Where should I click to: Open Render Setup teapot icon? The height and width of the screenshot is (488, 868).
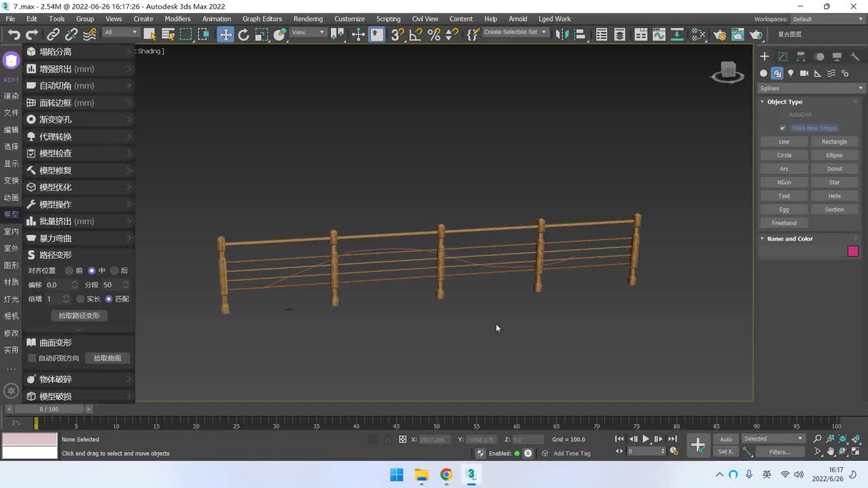point(720,35)
